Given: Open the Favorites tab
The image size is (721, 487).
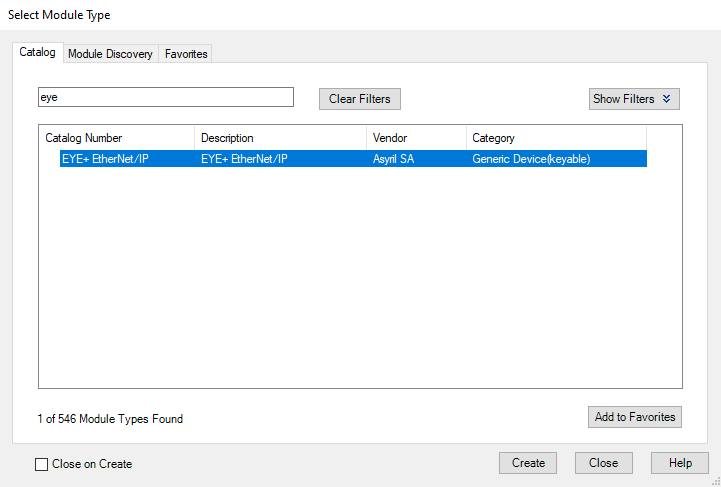Looking at the screenshot, I should point(186,54).
